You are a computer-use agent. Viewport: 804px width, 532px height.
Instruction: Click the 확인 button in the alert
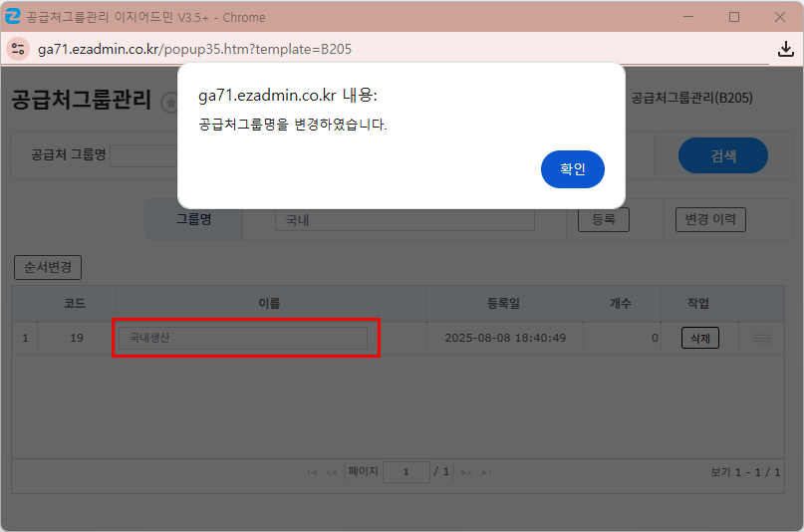572,169
